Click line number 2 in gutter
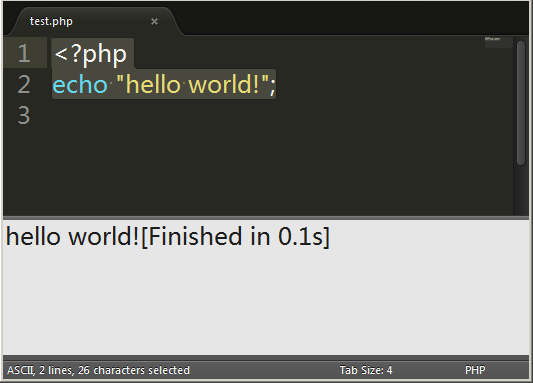 [x=24, y=84]
